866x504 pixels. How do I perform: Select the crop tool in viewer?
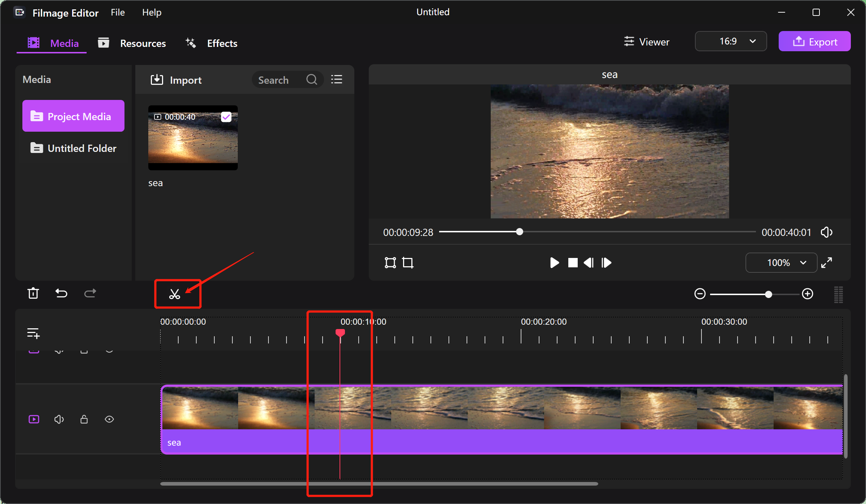[408, 263]
